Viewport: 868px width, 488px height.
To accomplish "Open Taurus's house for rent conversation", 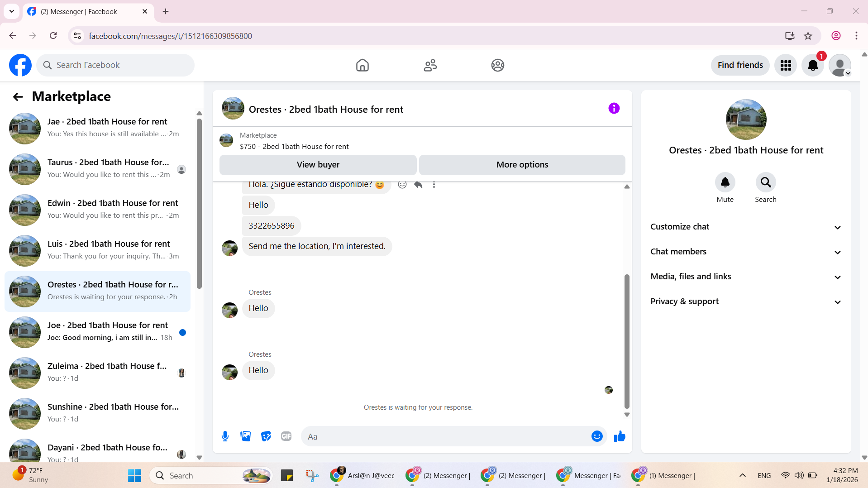I will (x=97, y=169).
